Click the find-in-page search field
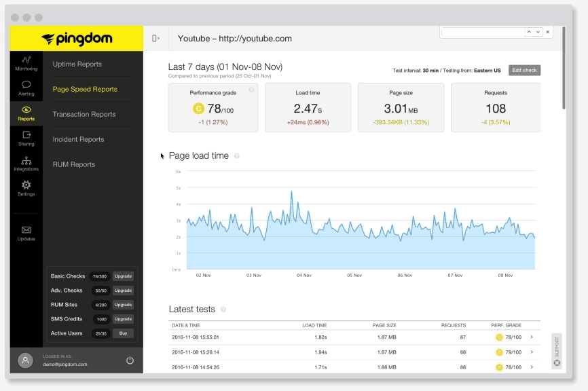This screenshot has height=391, width=588. point(483,32)
